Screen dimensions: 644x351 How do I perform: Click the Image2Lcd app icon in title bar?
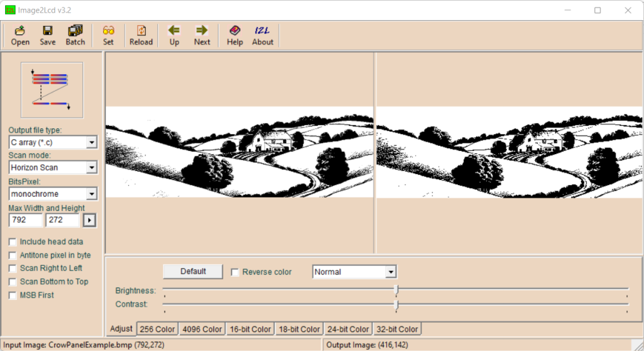pyautogui.click(x=10, y=10)
